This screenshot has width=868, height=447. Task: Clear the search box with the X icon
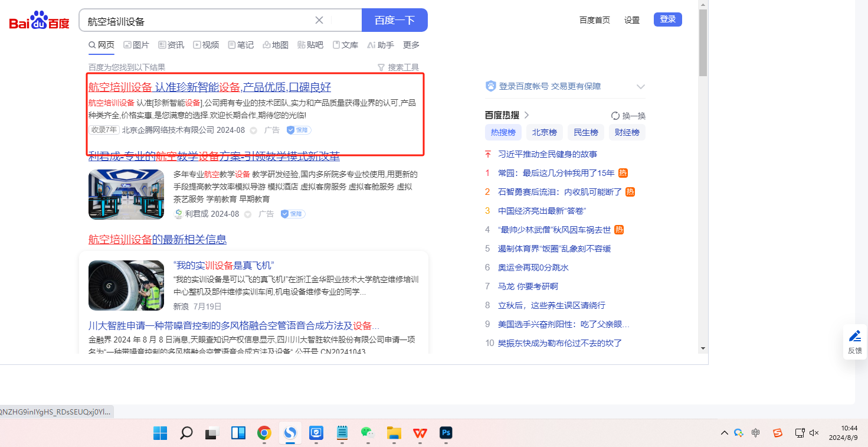click(x=319, y=20)
